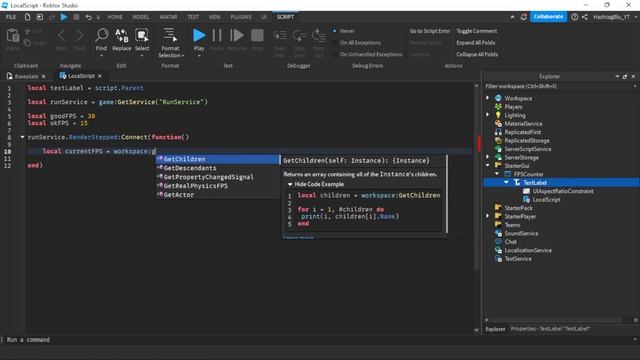This screenshot has height=360, width=640.
Task: Collapse the StarterGui tree node arrow
Action: pyautogui.click(x=488, y=166)
